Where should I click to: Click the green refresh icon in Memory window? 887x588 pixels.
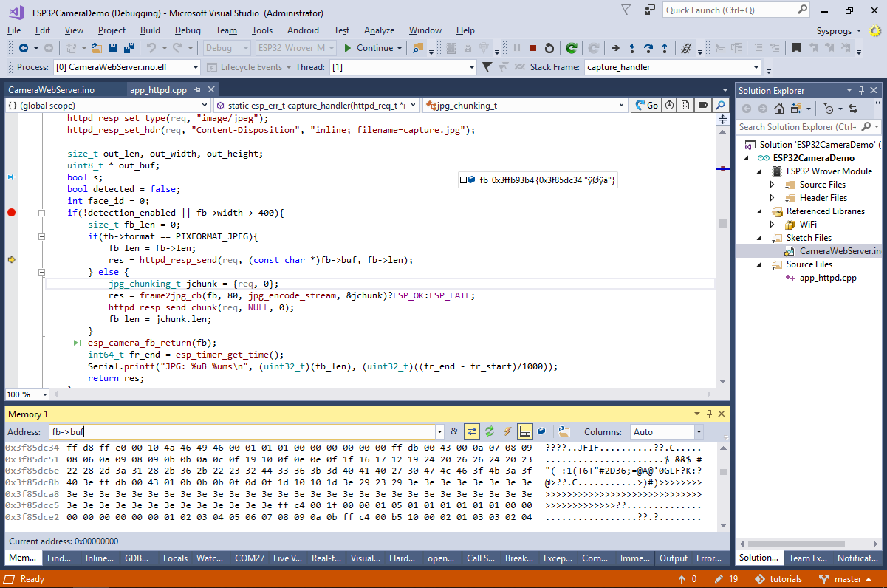pos(489,431)
